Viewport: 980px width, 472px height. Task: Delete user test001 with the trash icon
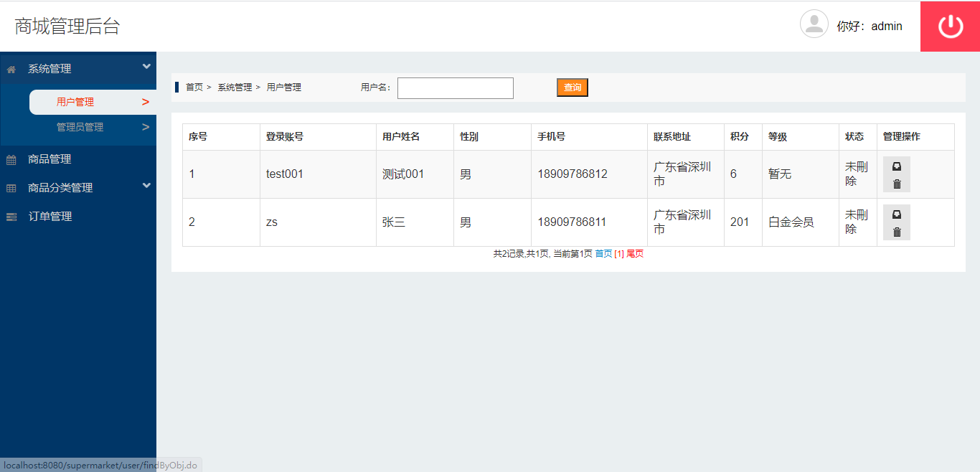[x=897, y=184]
